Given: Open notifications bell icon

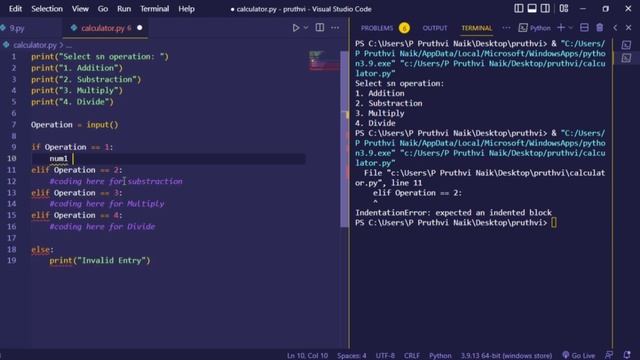Looking at the screenshot, I should (x=627, y=355).
